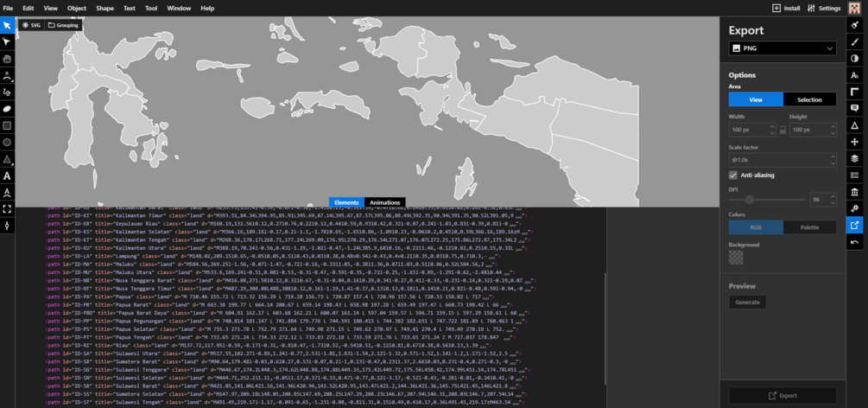Open the Library building panel
Viewport: 868px width, 408px height.
854,192
